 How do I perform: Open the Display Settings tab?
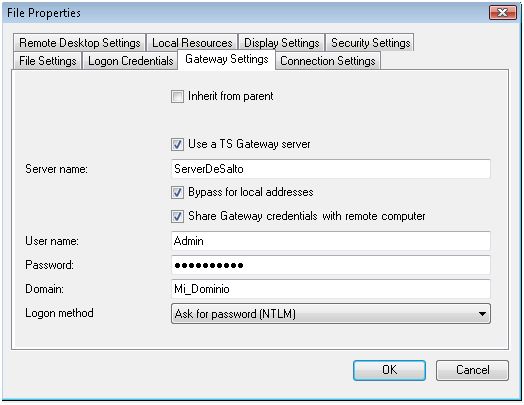point(282,43)
